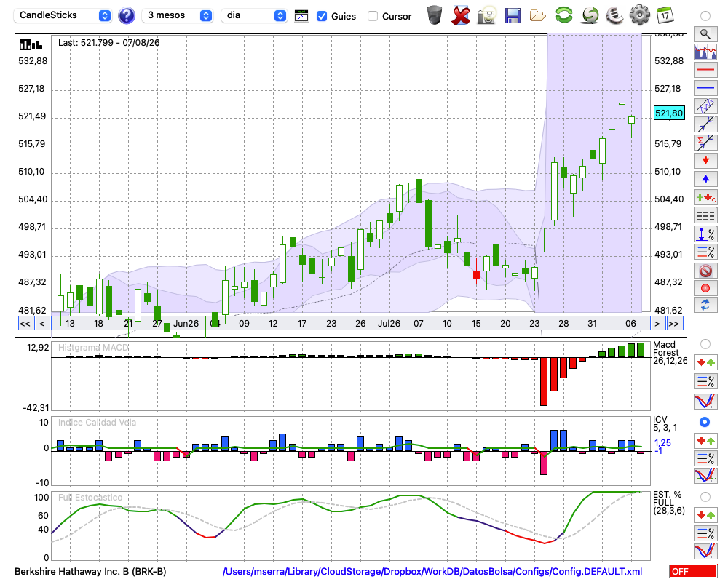Open settings via the gear icon
This screenshot has height=582, width=728.
(x=639, y=15)
